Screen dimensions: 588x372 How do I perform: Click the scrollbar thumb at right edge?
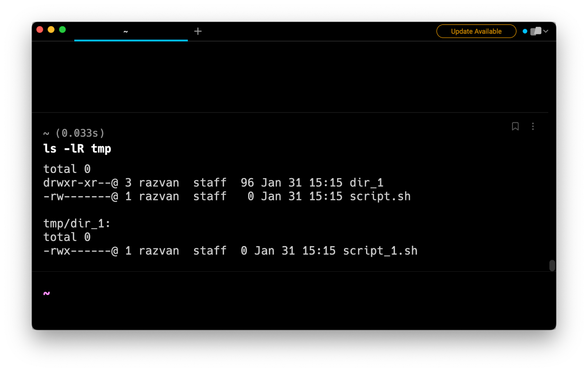click(552, 265)
